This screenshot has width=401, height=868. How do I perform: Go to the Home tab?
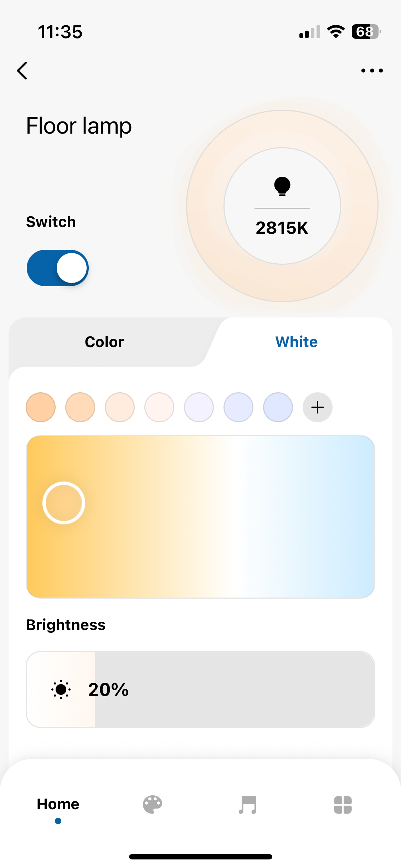point(58,805)
